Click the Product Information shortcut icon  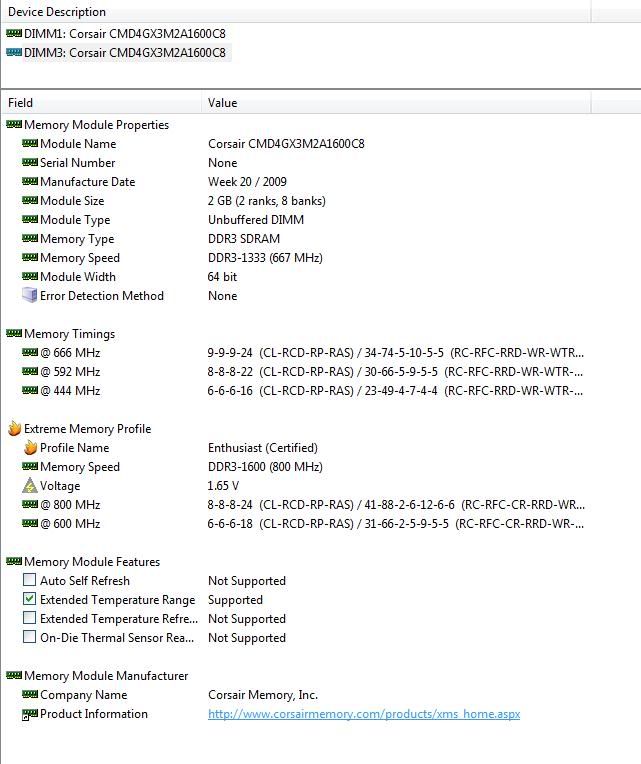click(x=30, y=714)
